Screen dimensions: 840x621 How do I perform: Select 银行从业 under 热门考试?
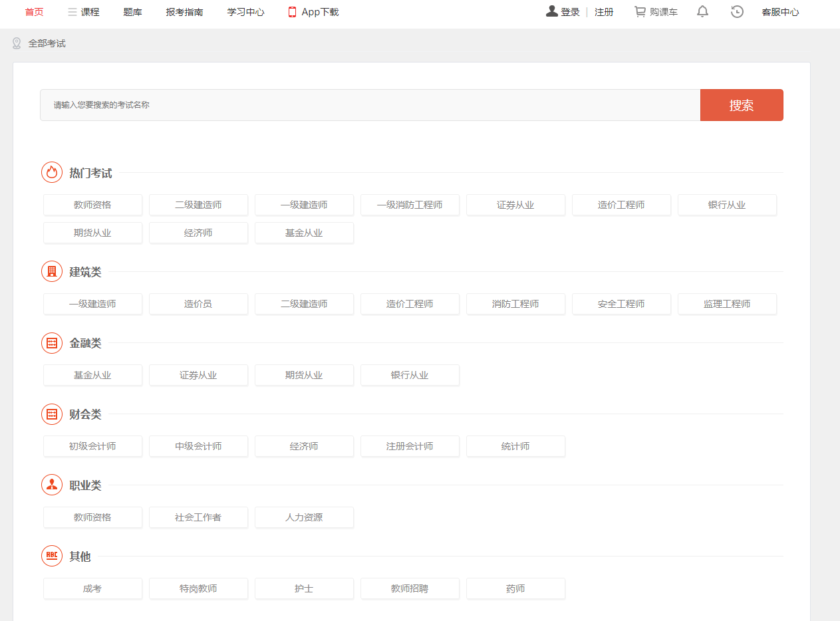pyautogui.click(x=727, y=205)
